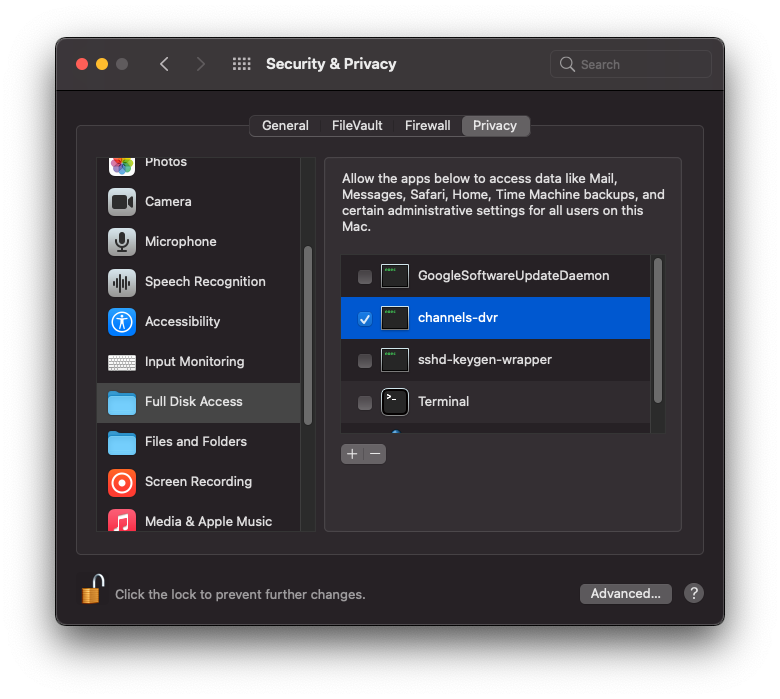
Task: Open the FileVault tab
Action: coord(357,126)
